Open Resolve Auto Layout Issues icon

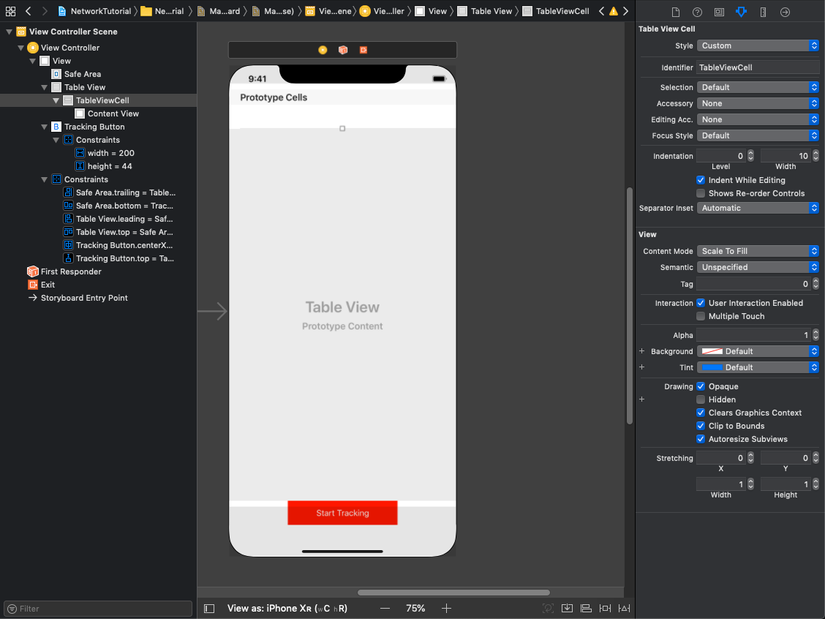[624, 608]
